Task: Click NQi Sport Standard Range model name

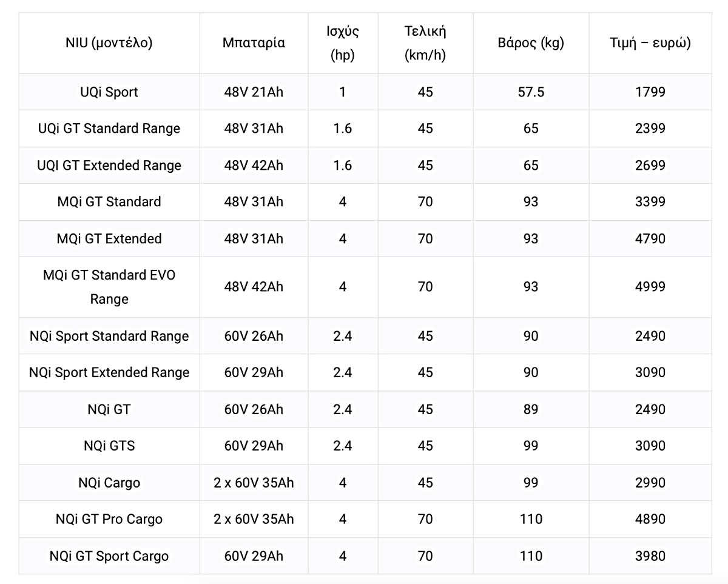Action: click(x=109, y=336)
